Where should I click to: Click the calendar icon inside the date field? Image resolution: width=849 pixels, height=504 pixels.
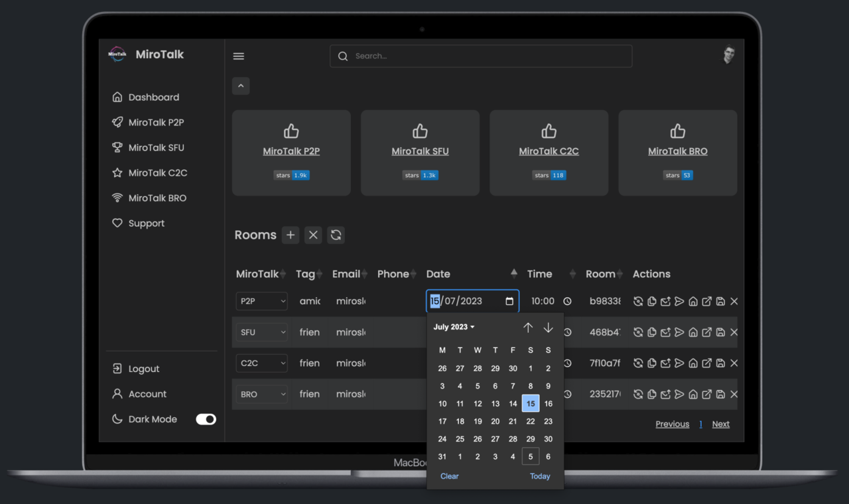tap(509, 301)
